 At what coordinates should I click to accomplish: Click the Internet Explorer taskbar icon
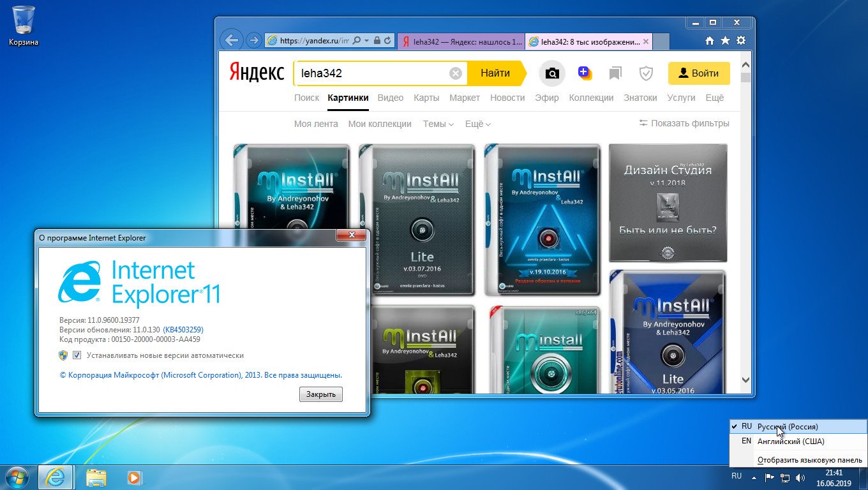tap(56, 477)
